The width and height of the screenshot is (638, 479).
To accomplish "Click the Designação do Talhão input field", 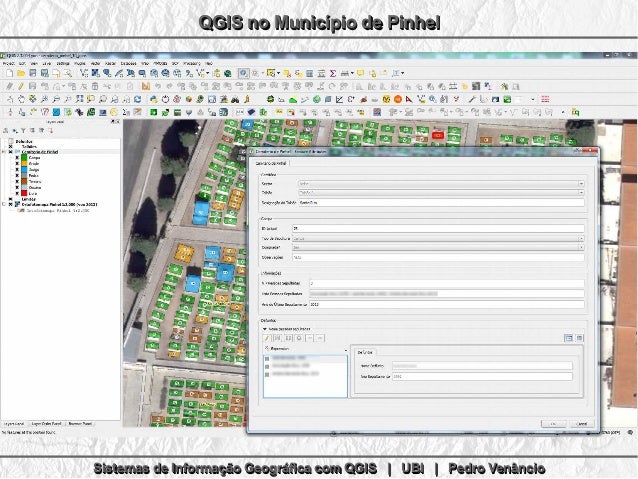I will [x=441, y=202].
